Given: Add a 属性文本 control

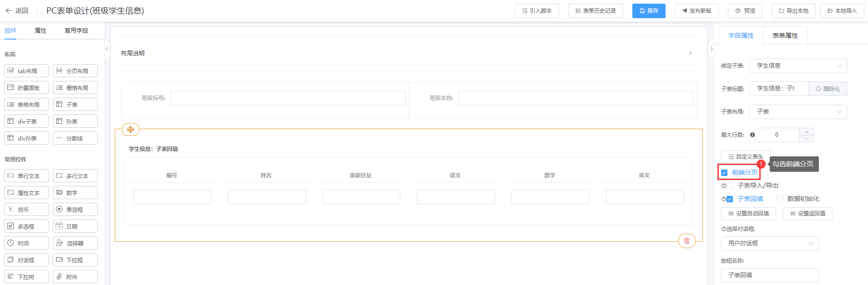Looking at the screenshot, I should click(x=27, y=193).
